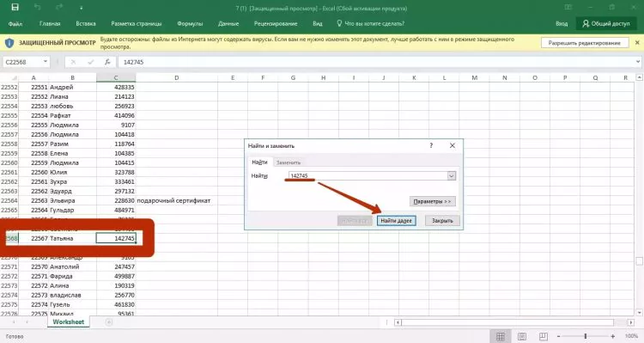Click the formula bar confirm checkmark icon
The image size is (644, 343).
point(90,62)
